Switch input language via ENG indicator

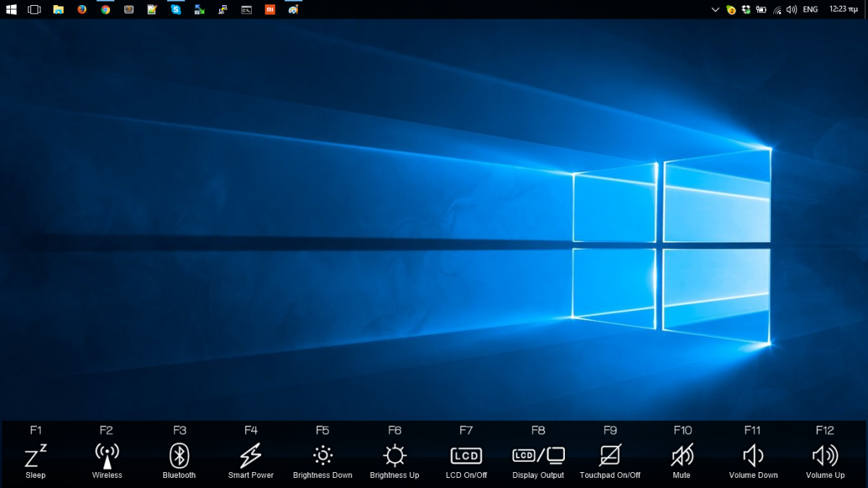tap(811, 9)
